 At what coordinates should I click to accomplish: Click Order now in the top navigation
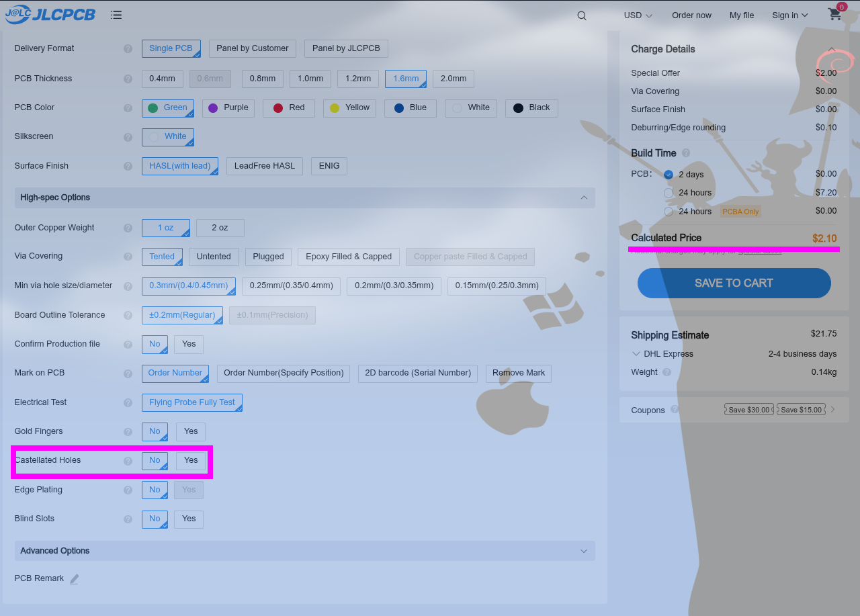coord(691,15)
